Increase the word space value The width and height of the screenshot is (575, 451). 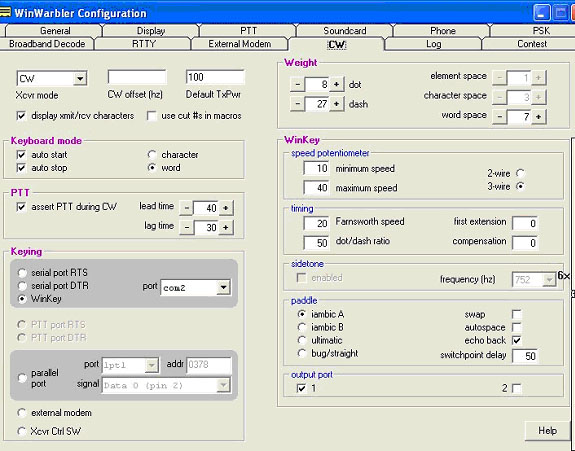(538, 117)
